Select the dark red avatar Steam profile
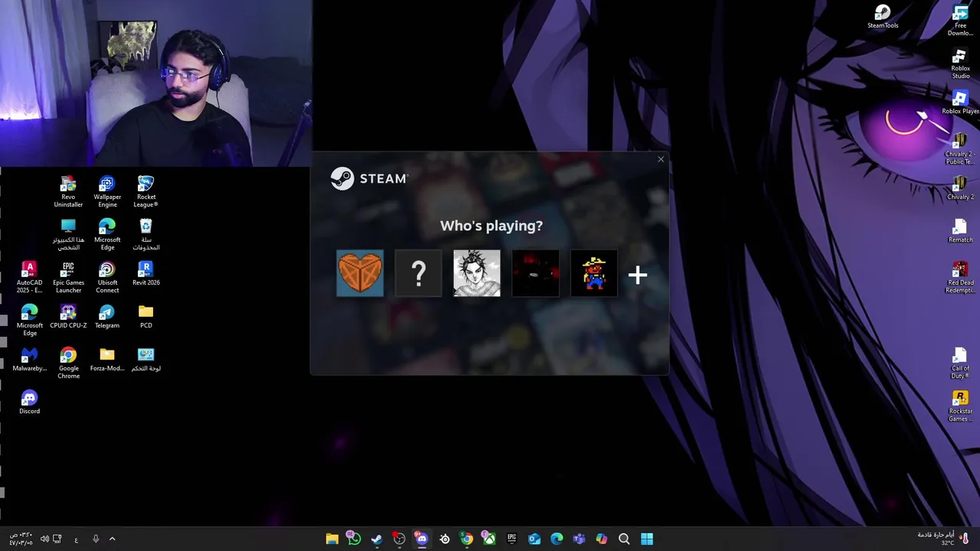 pos(535,272)
